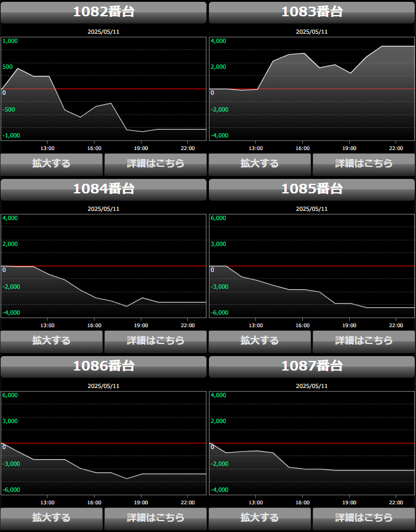Viewport: 416px width, 532px height.
Task: Click the 2025/05/11 date above 1086 graph
Action: [x=104, y=386]
